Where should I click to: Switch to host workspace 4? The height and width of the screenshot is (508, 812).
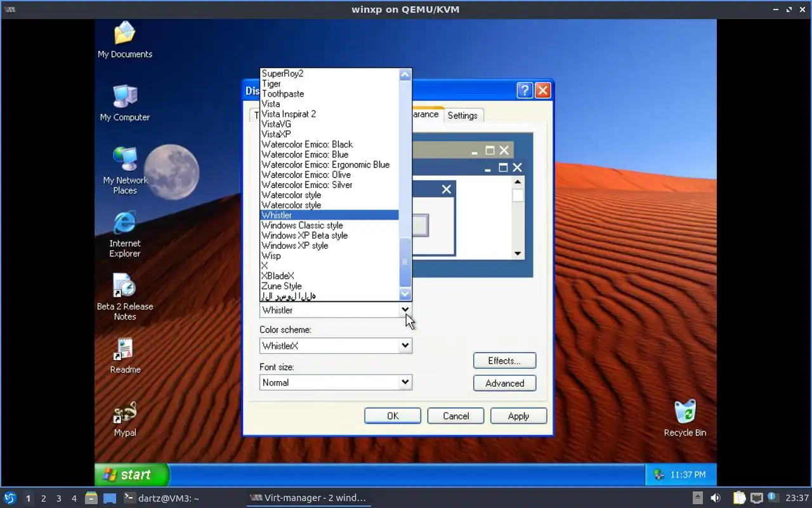[x=74, y=498]
